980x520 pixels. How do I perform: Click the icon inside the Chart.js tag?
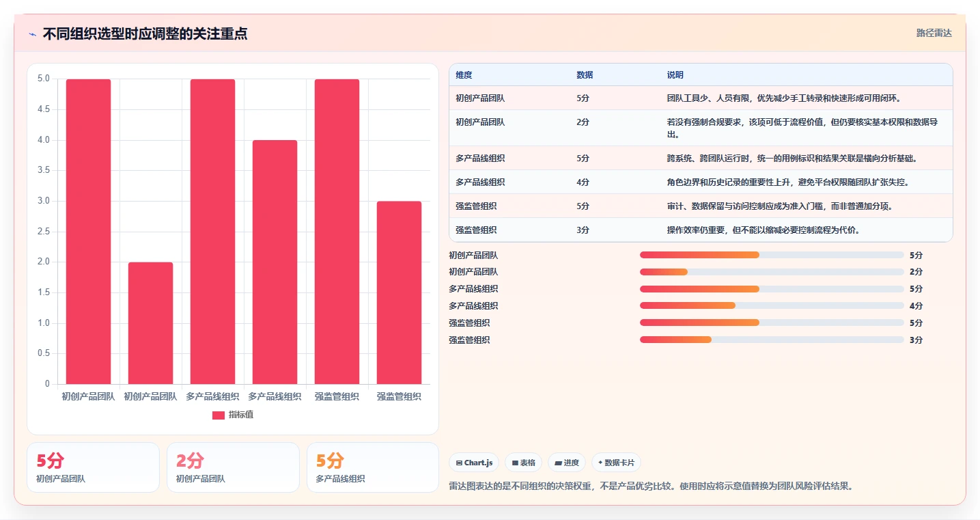pos(459,463)
